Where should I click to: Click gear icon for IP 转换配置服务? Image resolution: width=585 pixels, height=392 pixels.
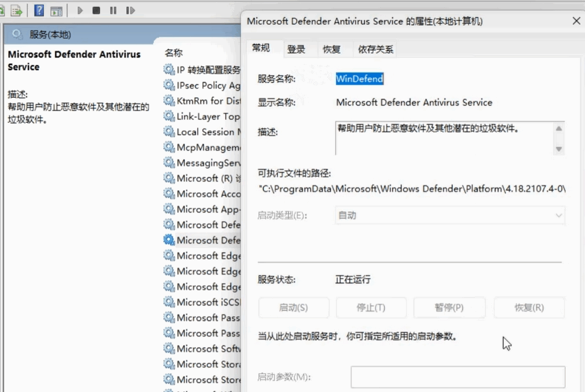[169, 70]
